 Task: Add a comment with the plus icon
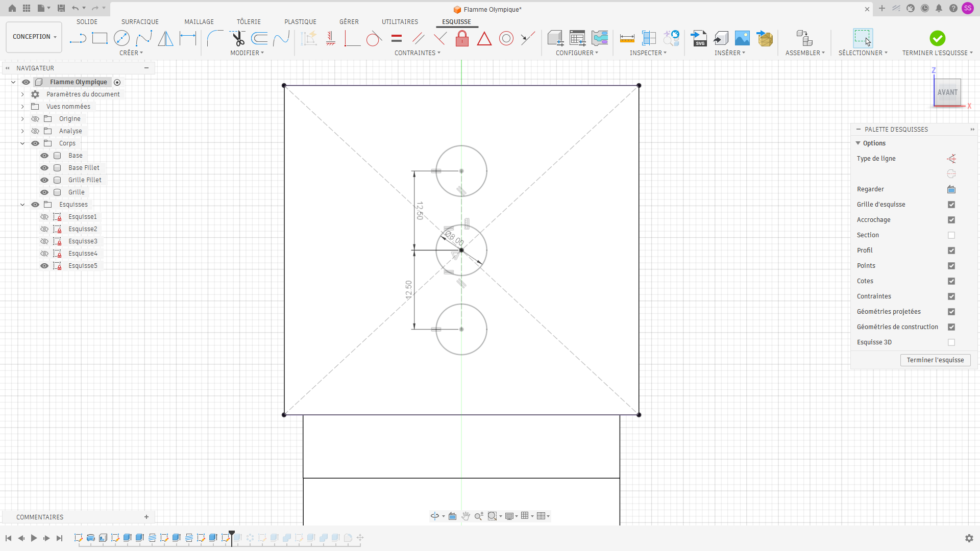click(x=146, y=517)
